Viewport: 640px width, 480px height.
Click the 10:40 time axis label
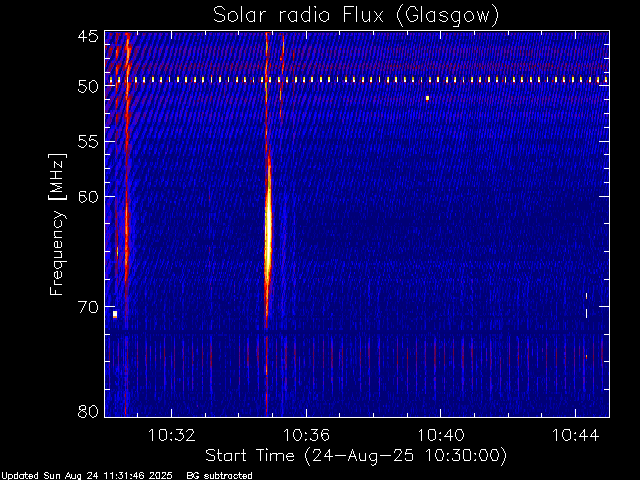441,435
